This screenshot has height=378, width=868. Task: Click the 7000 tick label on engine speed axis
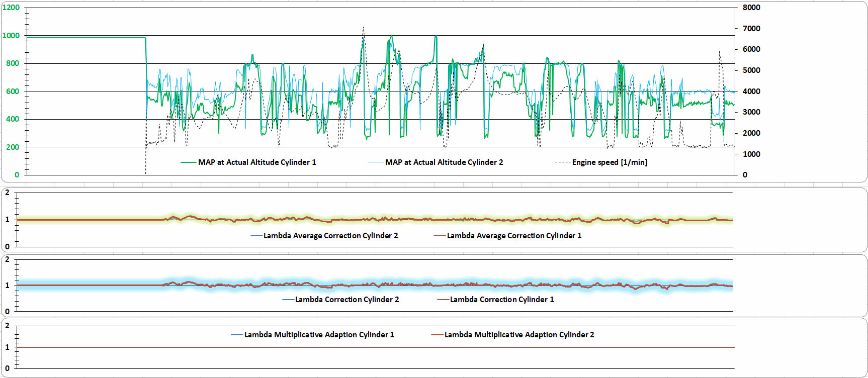point(751,29)
